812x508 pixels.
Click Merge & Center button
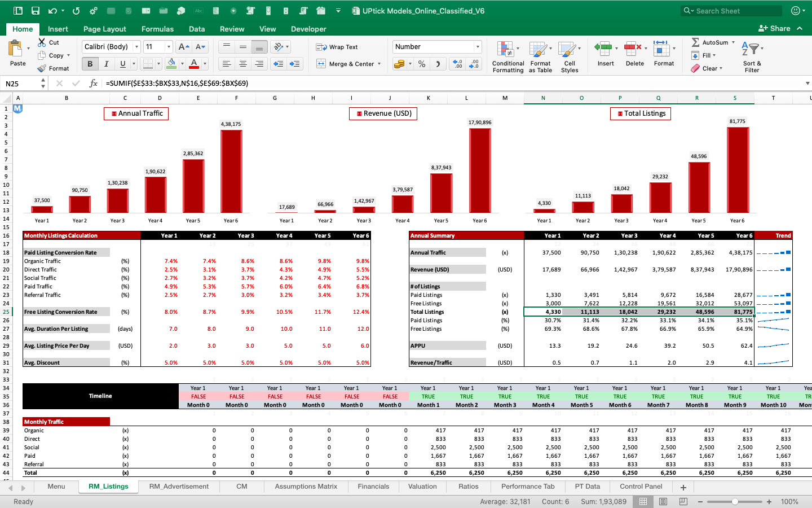[345, 64]
